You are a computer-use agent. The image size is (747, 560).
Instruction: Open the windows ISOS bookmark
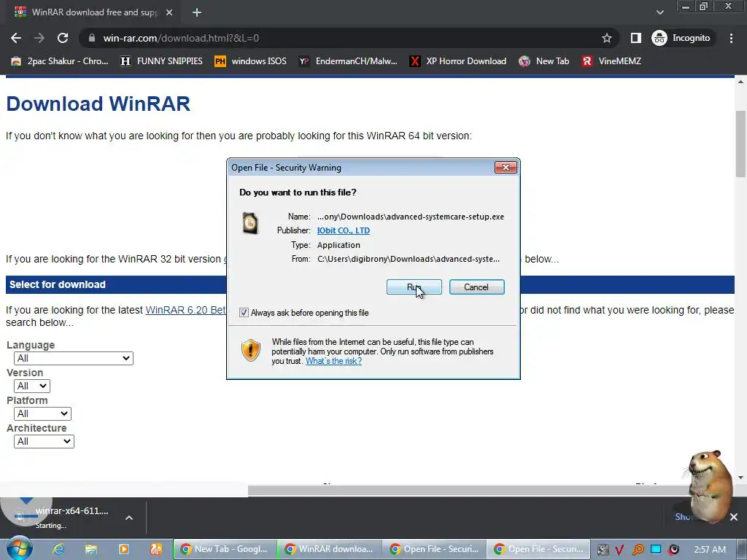click(x=251, y=61)
